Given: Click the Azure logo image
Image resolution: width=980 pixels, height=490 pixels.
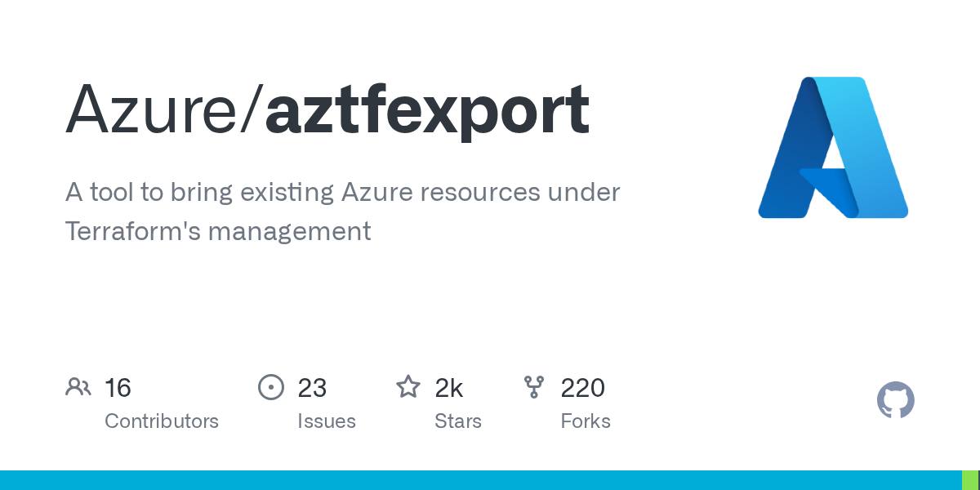Looking at the screenshot, I should (x=833, y=147).
